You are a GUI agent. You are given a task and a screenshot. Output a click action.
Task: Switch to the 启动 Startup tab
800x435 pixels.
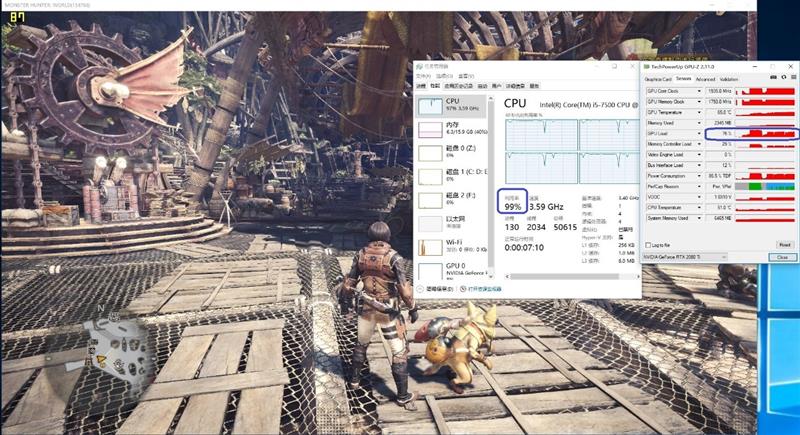(482, 86)
